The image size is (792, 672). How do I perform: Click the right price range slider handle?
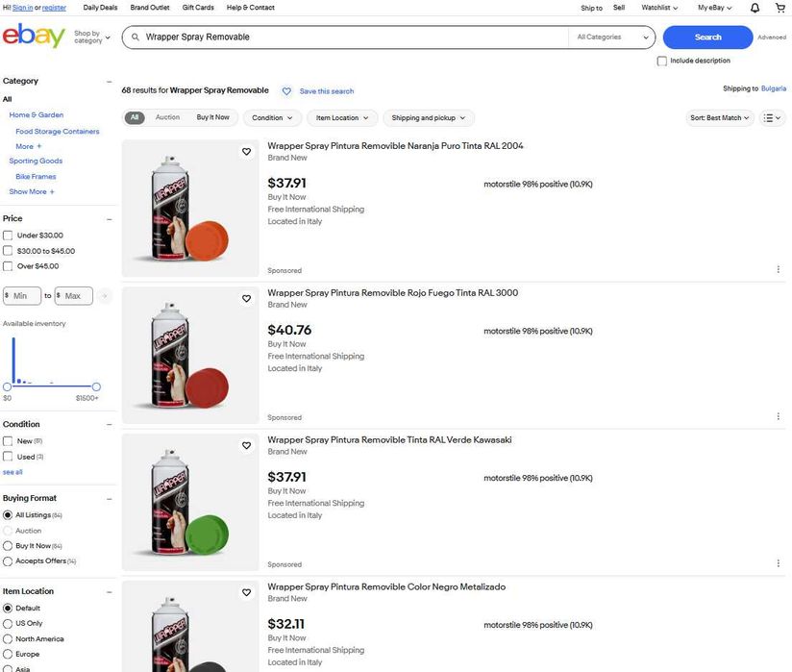(x=96, y=386)
